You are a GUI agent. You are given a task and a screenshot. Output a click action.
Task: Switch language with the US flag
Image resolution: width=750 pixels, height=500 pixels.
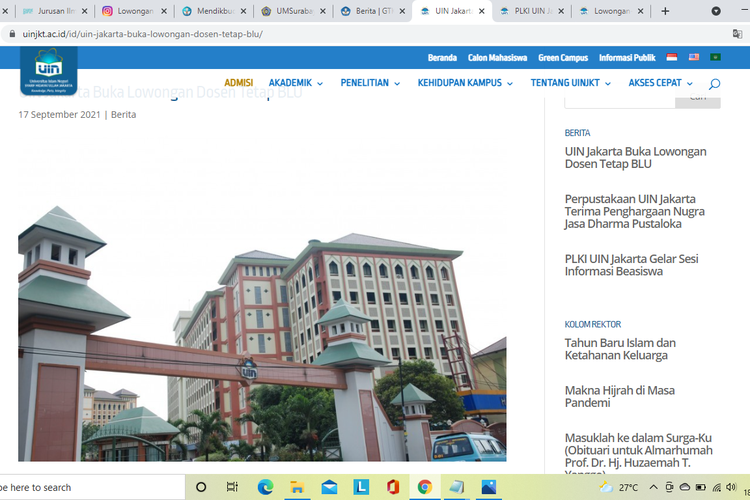coord(694,58)
